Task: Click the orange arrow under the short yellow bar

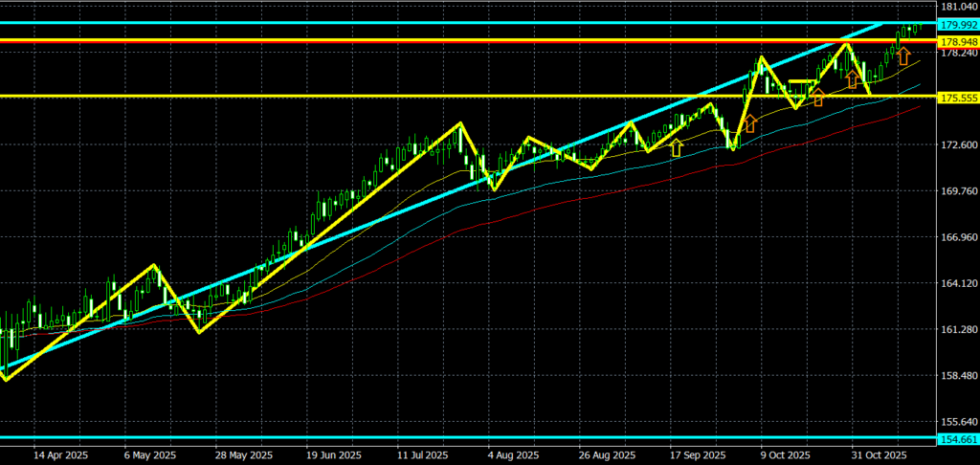Action: pyautogui.click(x=818, y=97)
